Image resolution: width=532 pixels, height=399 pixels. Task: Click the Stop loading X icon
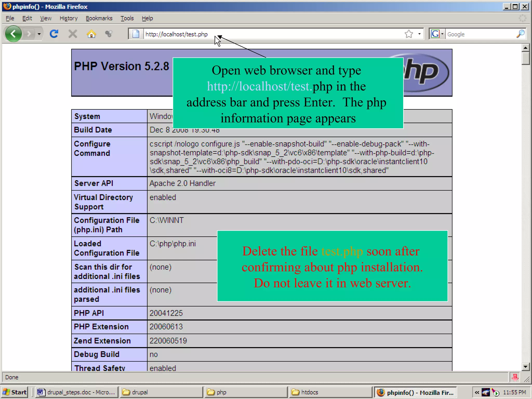pyautogui.click(x=73, y=34)
